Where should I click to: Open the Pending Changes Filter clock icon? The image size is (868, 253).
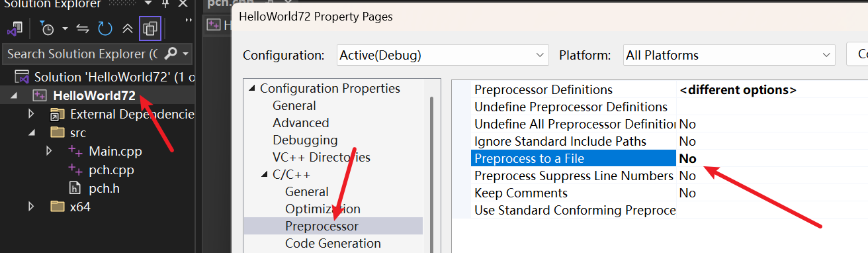tap(47, 28)
